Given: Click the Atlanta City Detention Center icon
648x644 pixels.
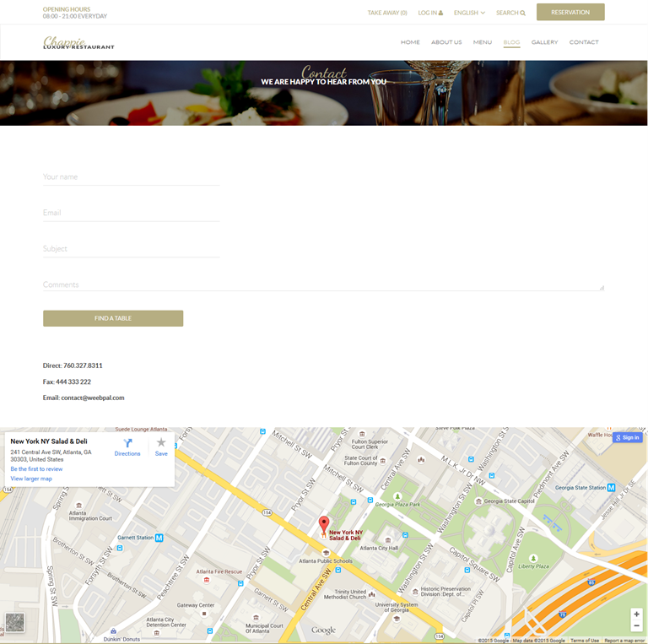Looking at the screenshot, I should point(157,633).
